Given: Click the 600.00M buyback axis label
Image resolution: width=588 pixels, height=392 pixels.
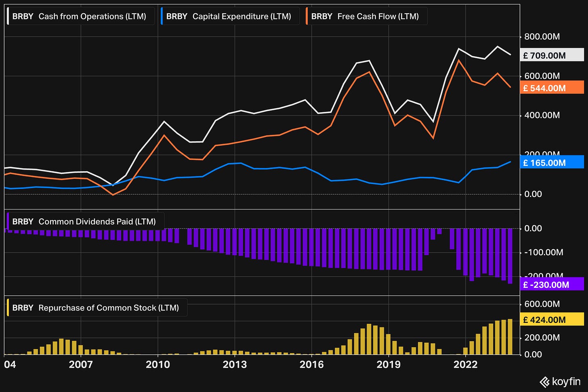Looking at the screenshot, I should 542,304.
